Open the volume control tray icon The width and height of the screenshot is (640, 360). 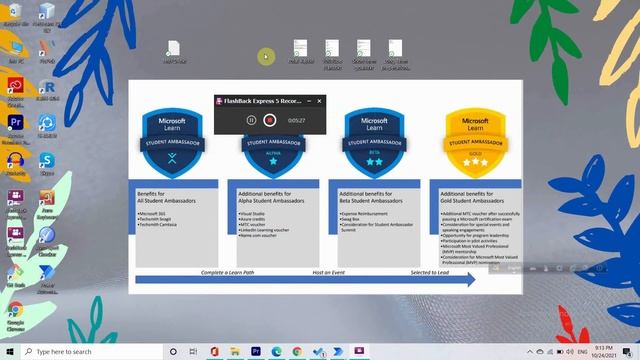click(x=570, y=352)
